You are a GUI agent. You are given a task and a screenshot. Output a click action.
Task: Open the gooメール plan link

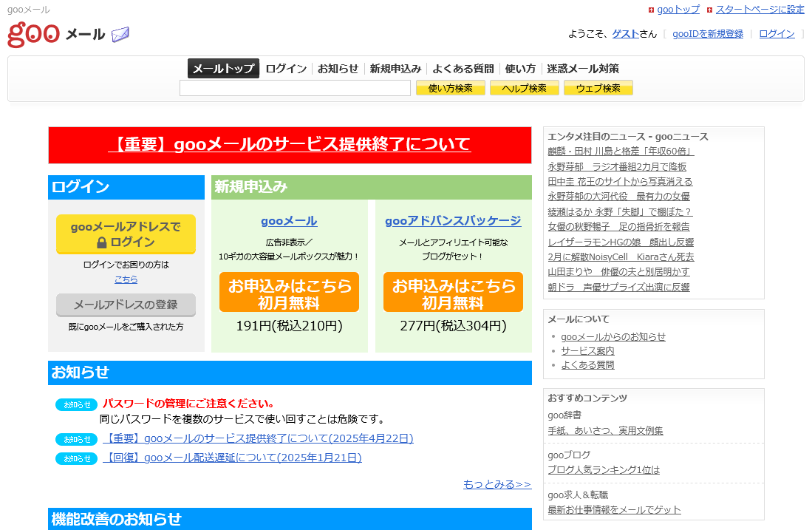[289, 221]
